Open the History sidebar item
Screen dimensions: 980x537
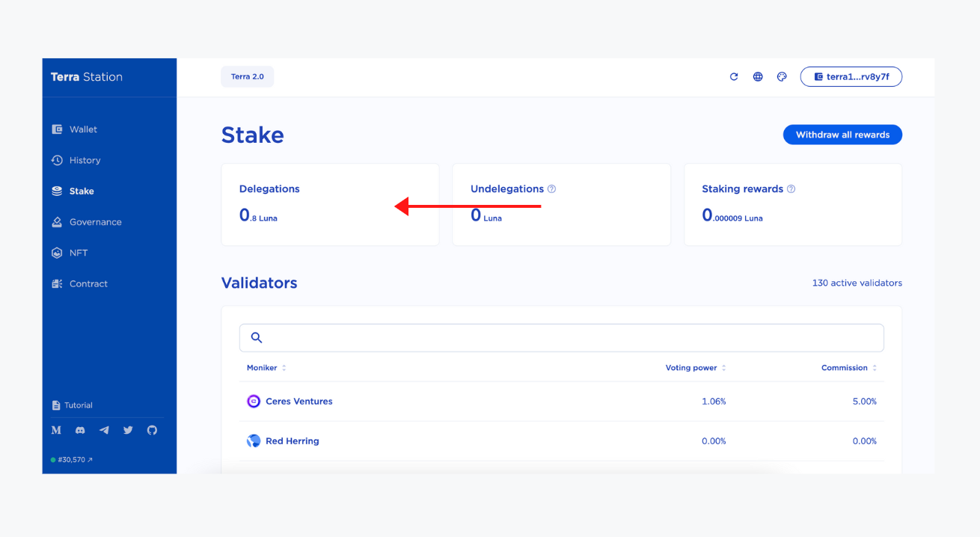(x=76, y=160)
